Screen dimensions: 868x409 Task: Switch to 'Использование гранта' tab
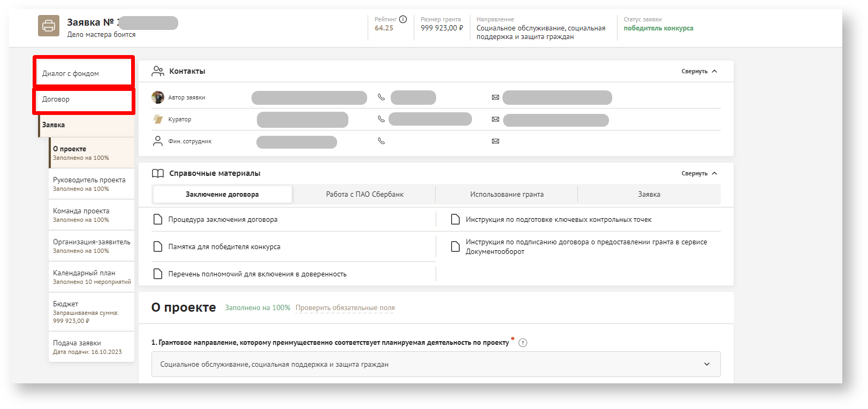[x=507, y=195]
